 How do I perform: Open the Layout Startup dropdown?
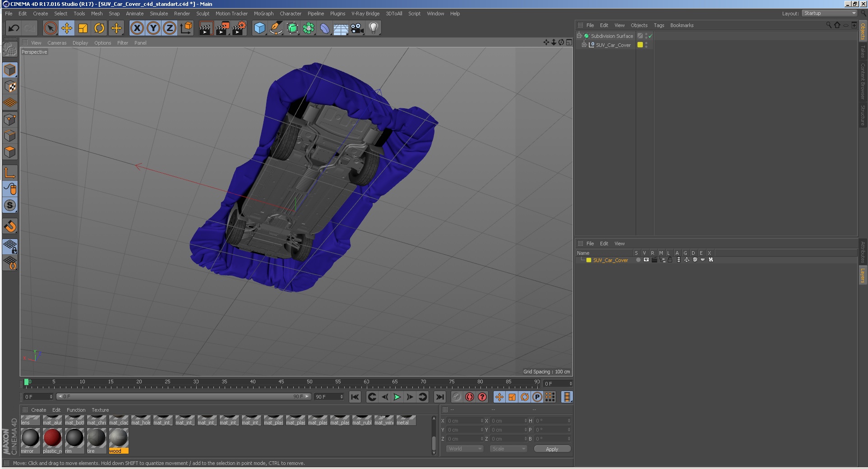pyautogui.click(x=829, y=14)
